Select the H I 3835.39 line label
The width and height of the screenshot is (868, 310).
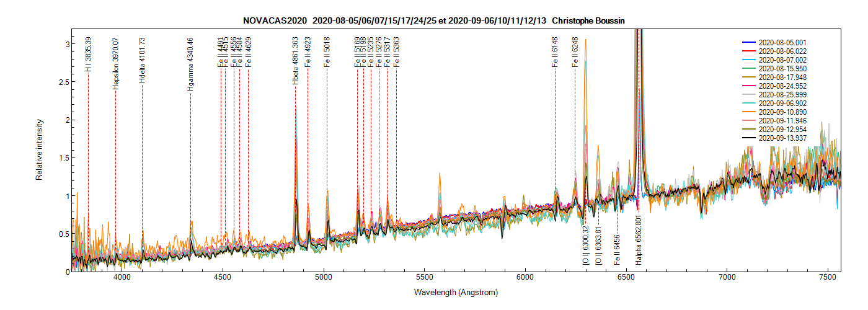88,54
